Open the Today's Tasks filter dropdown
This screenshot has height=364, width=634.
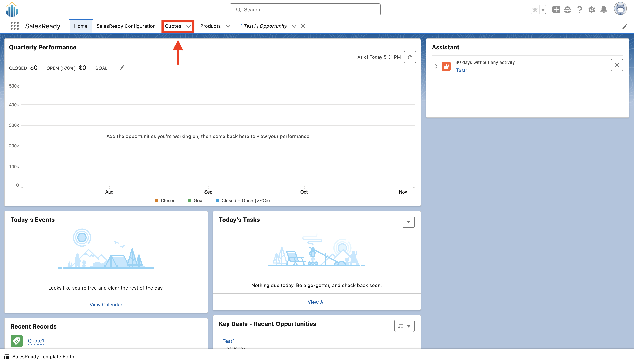(x=408, y=222)
